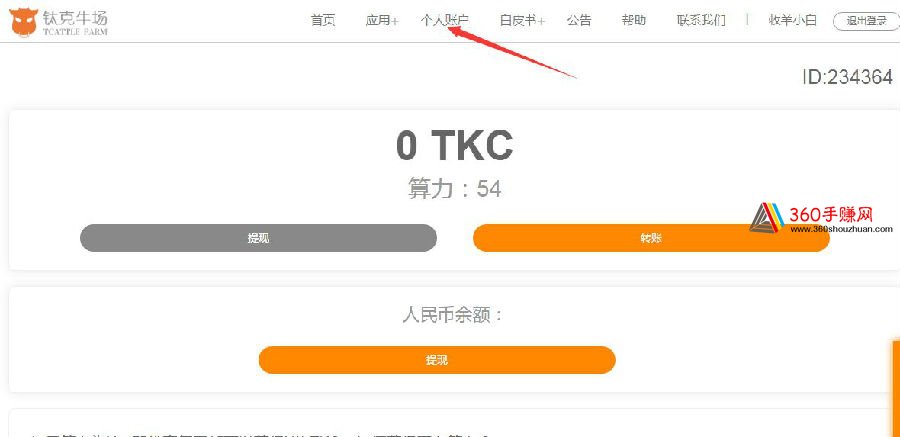Click the 360手赚网 triangle logo icon

pyautogui.click(x=767, y=218)
